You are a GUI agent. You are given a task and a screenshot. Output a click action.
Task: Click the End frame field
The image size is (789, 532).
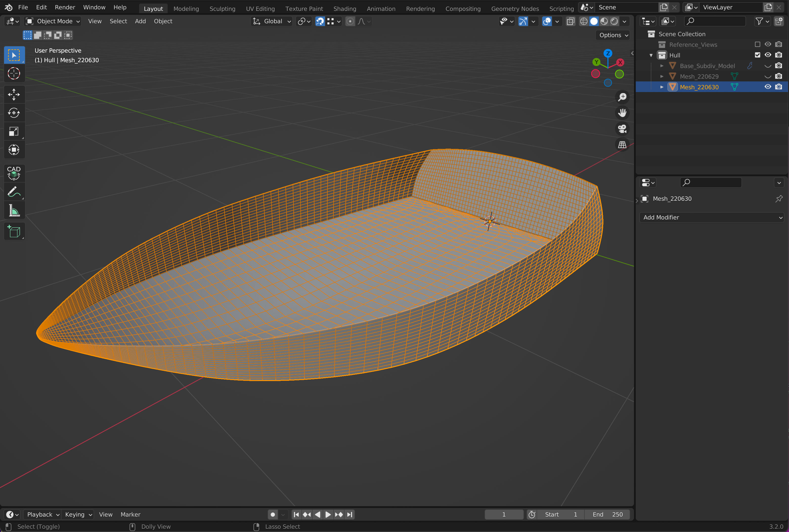607,514
